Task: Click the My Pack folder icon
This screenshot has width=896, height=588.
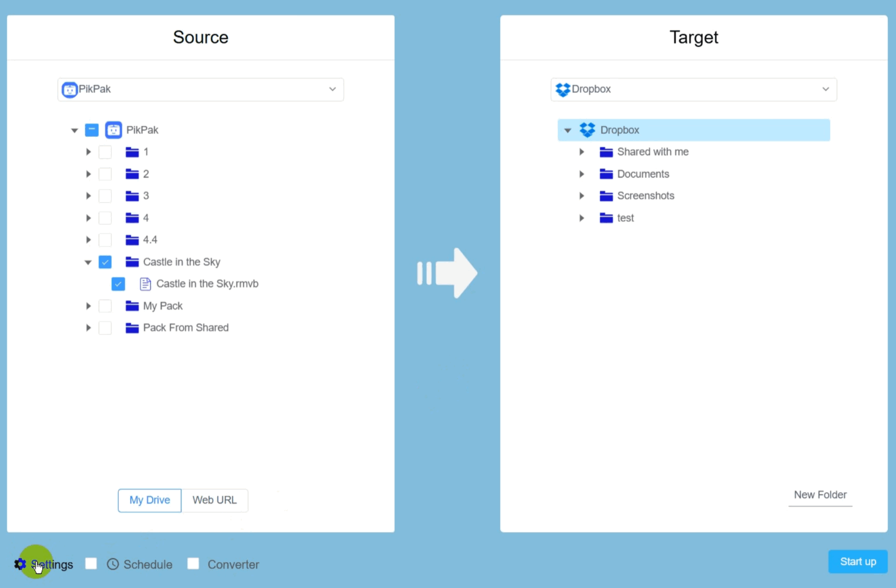Action: click(132, 306)
